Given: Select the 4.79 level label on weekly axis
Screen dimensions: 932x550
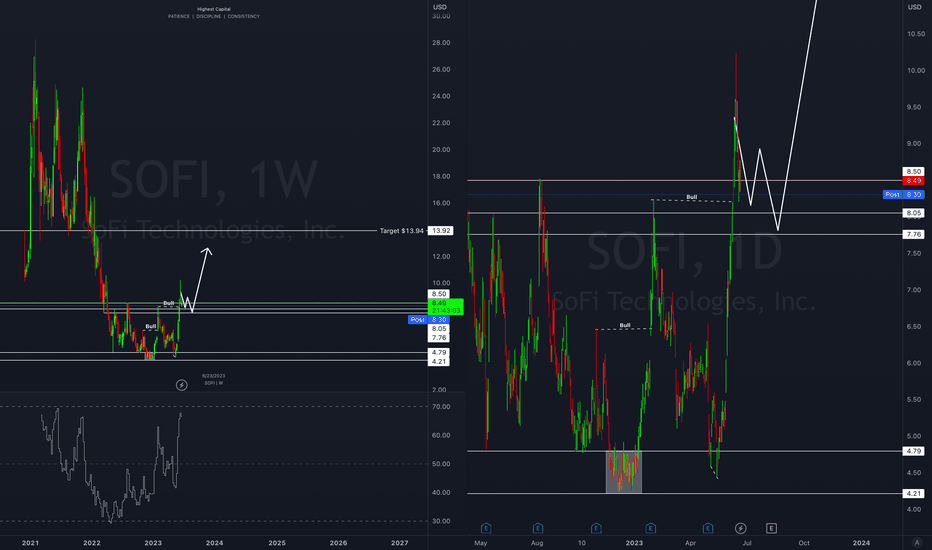Looking at the screenshot, I should point(439,353).
